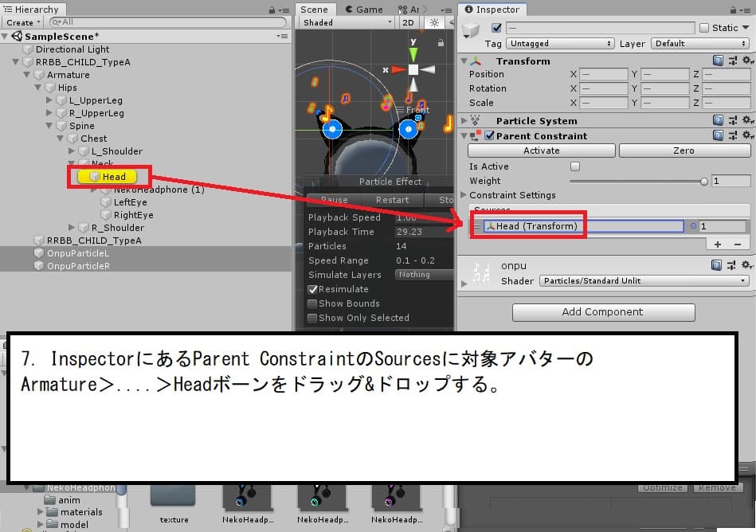Click the Head (Transform) source field
Screen dimensions: 756x532
(583, 226)
